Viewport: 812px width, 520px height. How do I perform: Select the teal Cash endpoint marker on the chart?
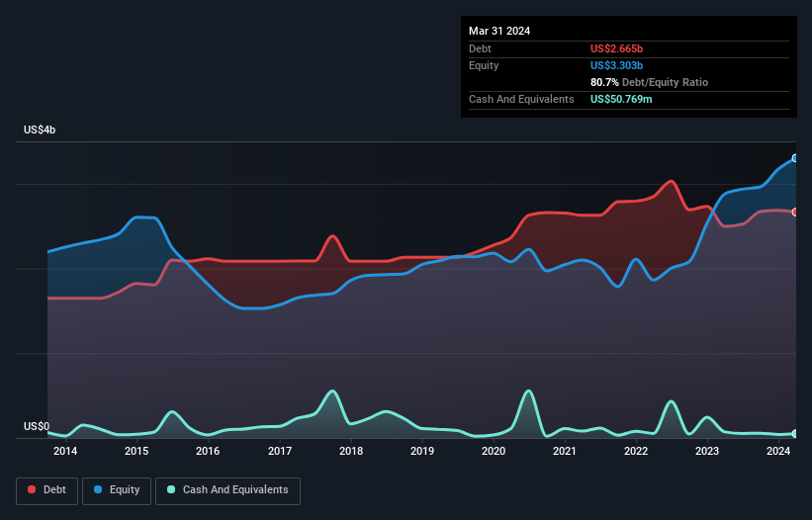pyautogui.click(x=795, y=434)
